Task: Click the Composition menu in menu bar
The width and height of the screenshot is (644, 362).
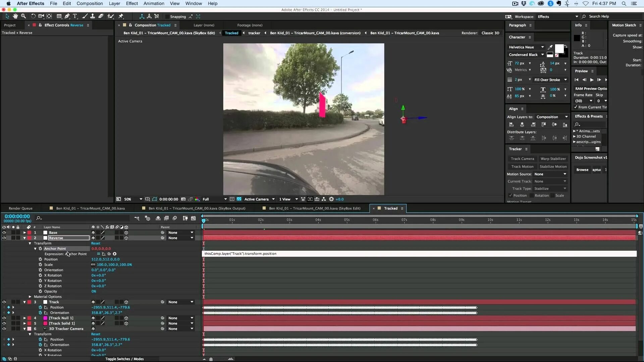Action: tap(90, 4)
